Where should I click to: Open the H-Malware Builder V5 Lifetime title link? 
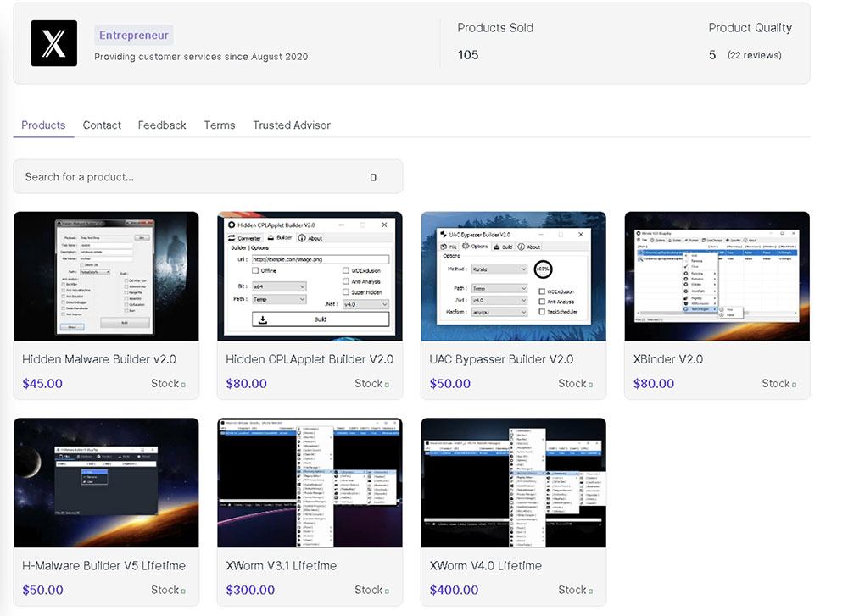pos(103,565)
